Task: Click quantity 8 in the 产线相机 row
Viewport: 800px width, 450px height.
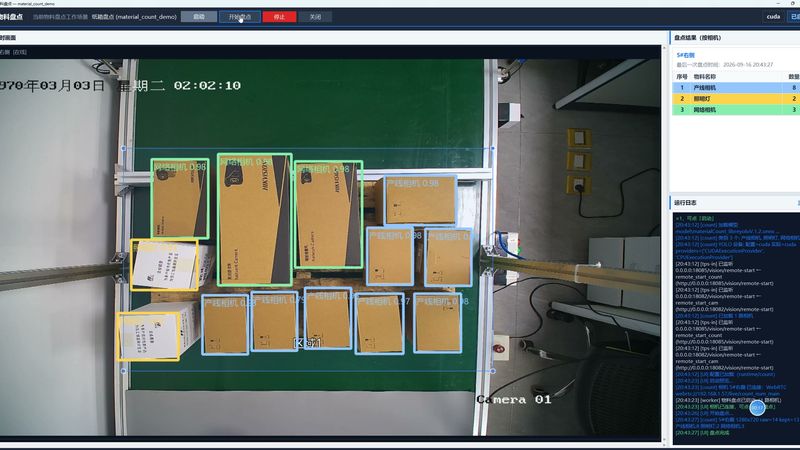Action: (x=794, y=88)
